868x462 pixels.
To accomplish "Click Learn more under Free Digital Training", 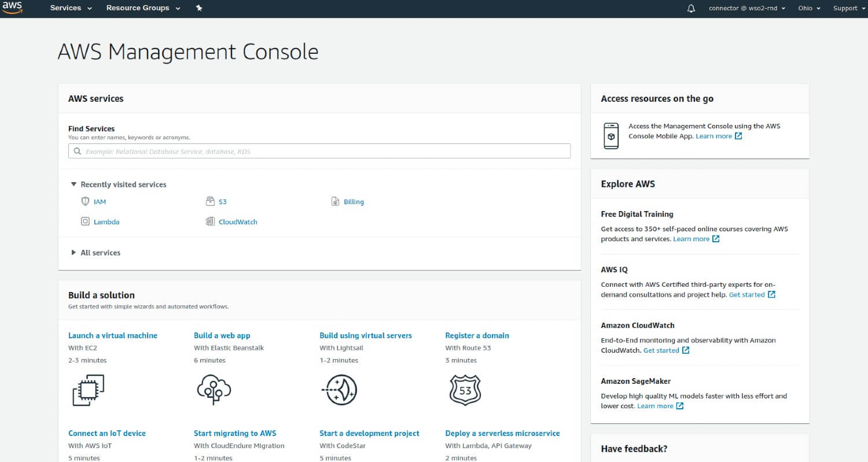I will (x=692, y=239).
